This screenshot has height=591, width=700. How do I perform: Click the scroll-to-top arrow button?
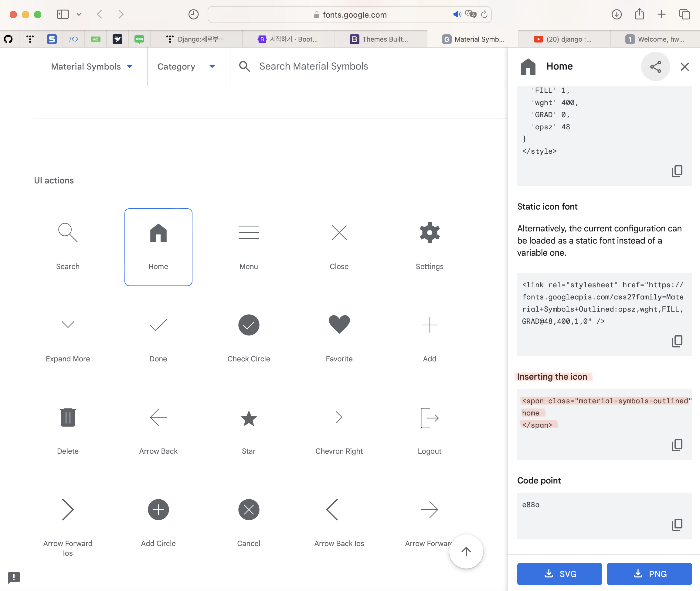click(x=466, y=551)
